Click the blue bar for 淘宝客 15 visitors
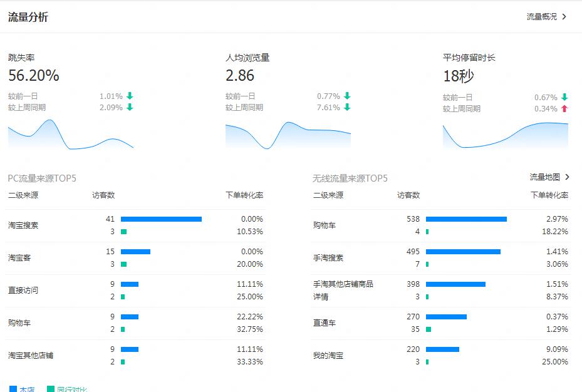The width and height of the screenshot is (582, 392). (x=135, y=252)
